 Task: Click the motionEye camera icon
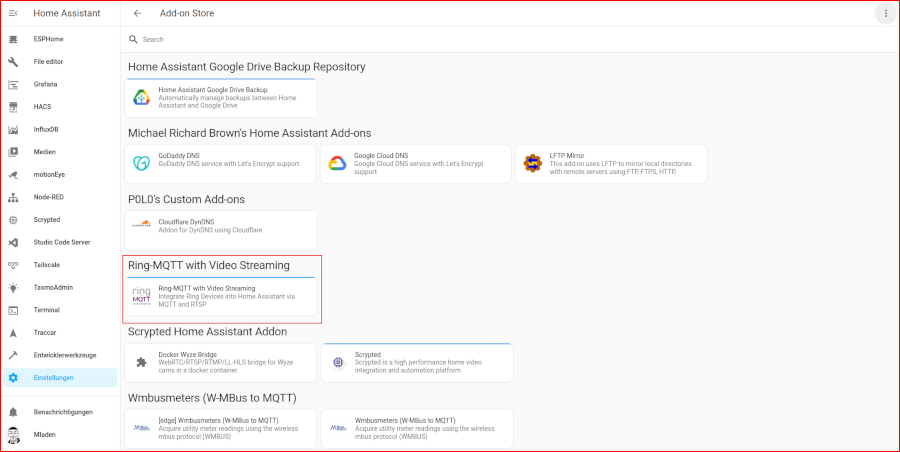pos(13,175)
